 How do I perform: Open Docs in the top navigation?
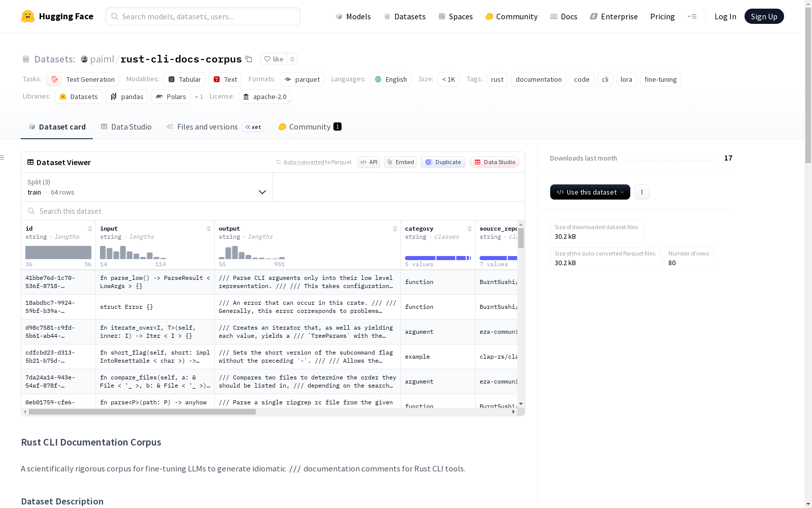(x=564, y=16)
